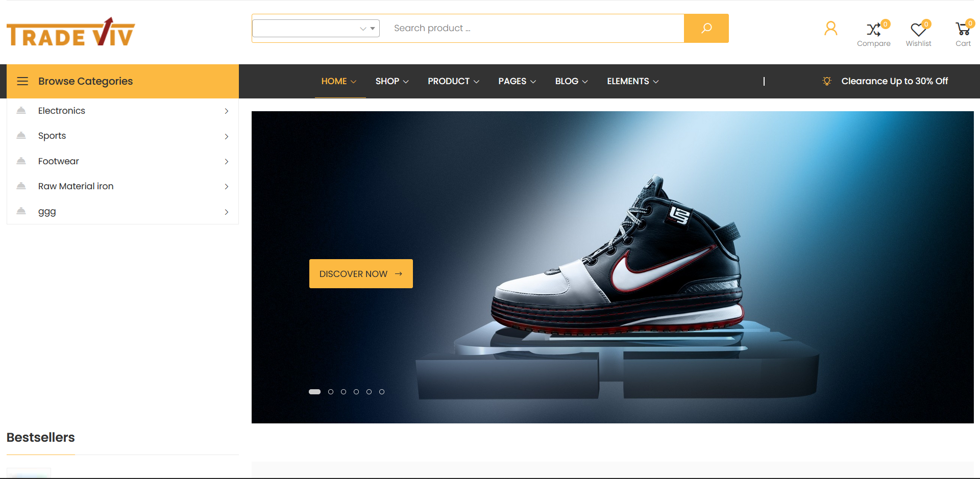980x479 pixels.
Task: Click Clearance Up to 30% Off link
Action: 894,81
